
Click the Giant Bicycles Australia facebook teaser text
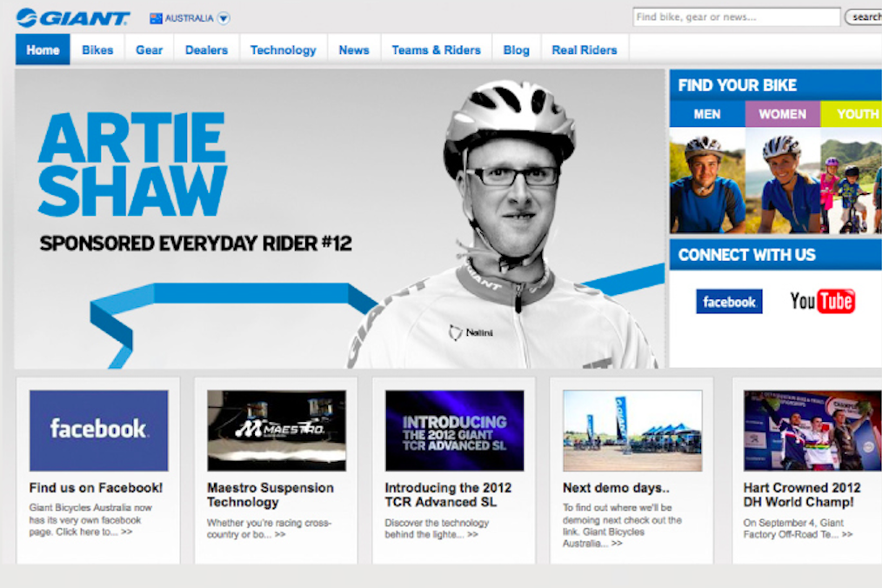coord(90,520)
